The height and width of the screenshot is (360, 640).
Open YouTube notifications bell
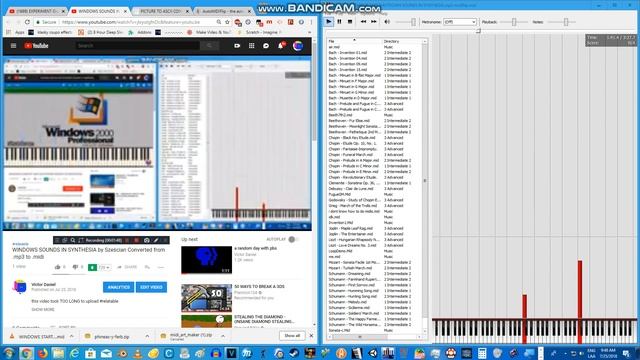pyautogui.click(x=281, y=46)
